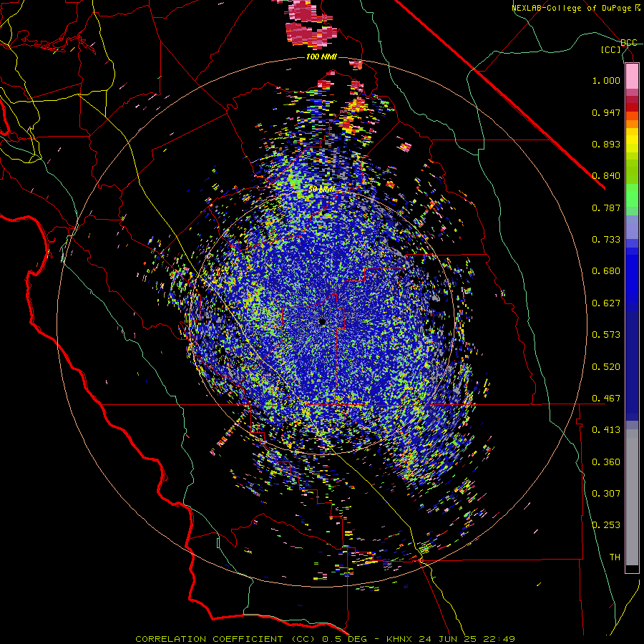Click the 0.467 legend value

point(606,399)
